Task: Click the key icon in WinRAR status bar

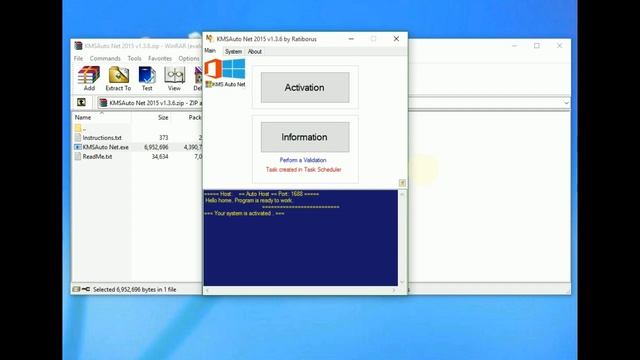Action: point(86,289)
